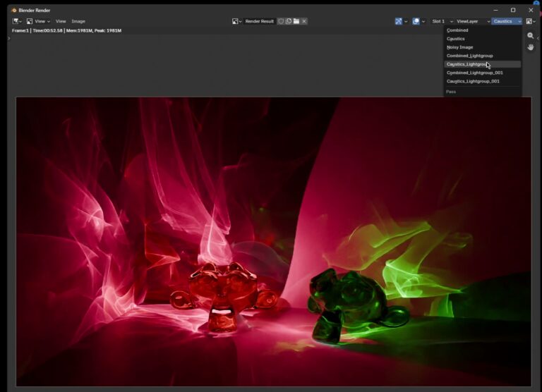The image size is (542, 392).
Task: Click the Caustics pass dropdown
Action: pyautogui.click(x=507, y=21)
